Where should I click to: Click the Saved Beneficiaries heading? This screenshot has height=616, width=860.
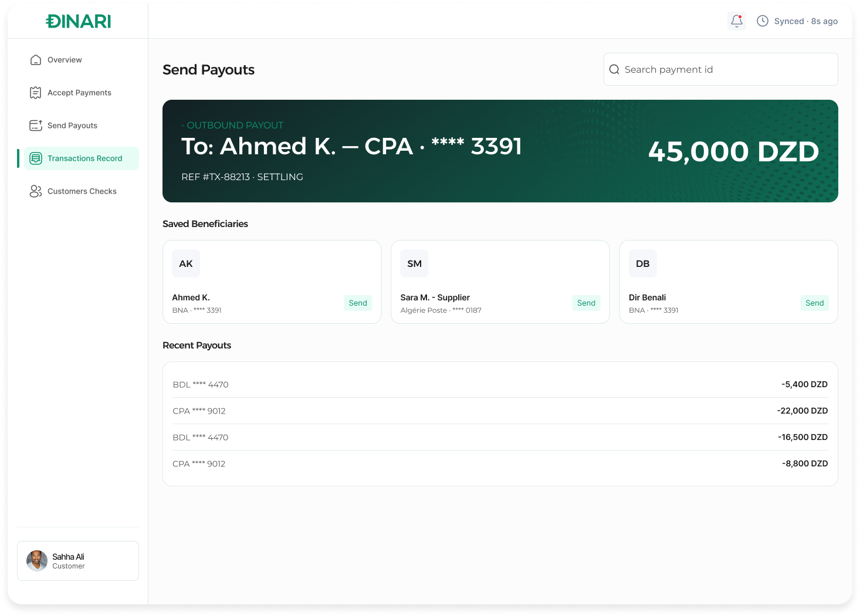click(x=205, y=224)
